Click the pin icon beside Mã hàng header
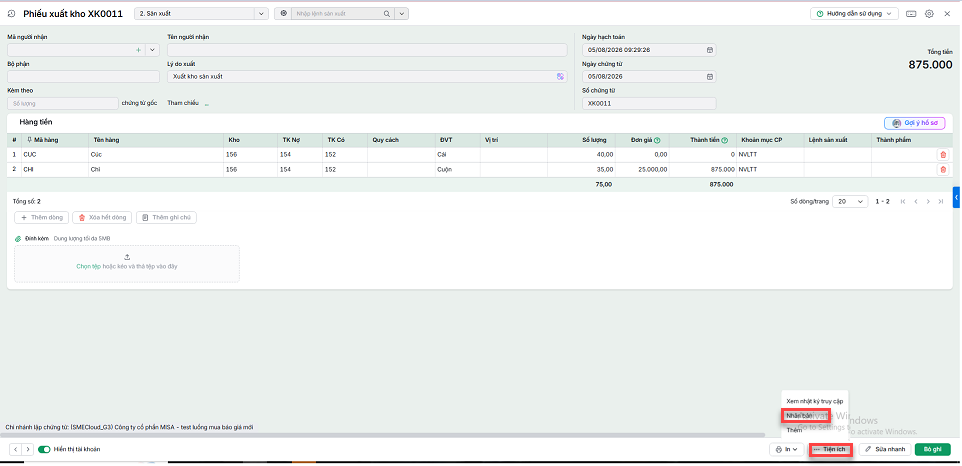Screen dimensions: 962x466 click(29, 140)
